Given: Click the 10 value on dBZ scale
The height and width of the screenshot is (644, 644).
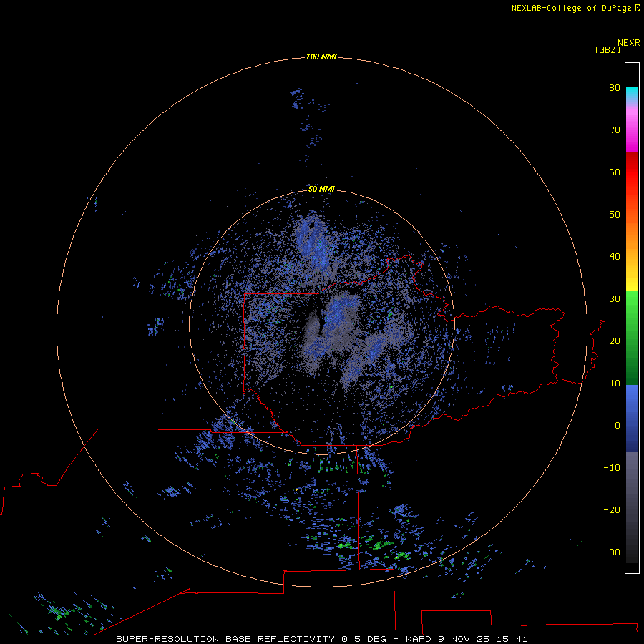Looking at the screenshot, I should (615, 384).
